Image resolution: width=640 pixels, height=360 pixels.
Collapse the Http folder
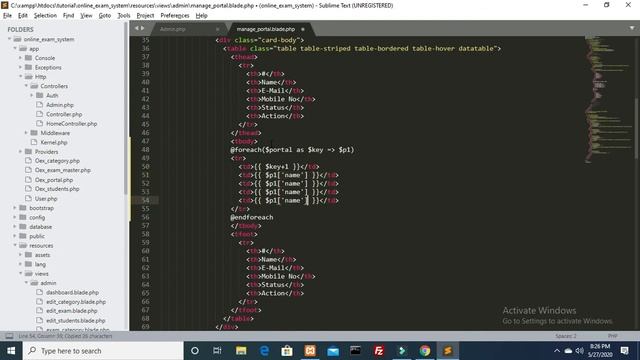[20, 77]
